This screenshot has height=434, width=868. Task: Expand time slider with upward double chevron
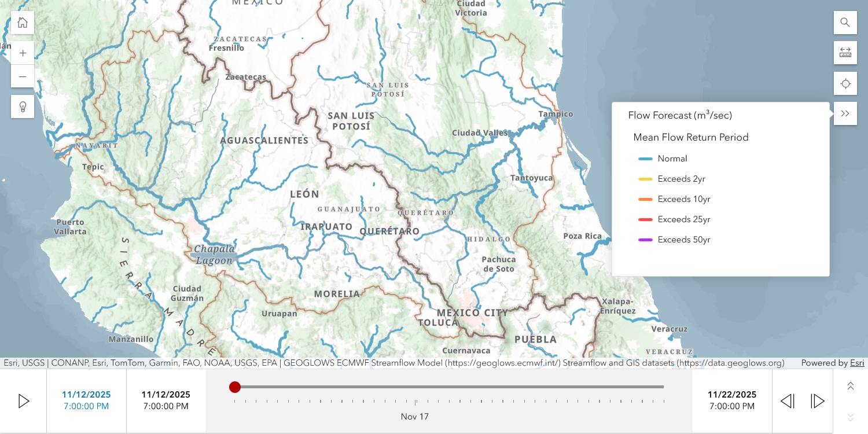click(850, 386)
